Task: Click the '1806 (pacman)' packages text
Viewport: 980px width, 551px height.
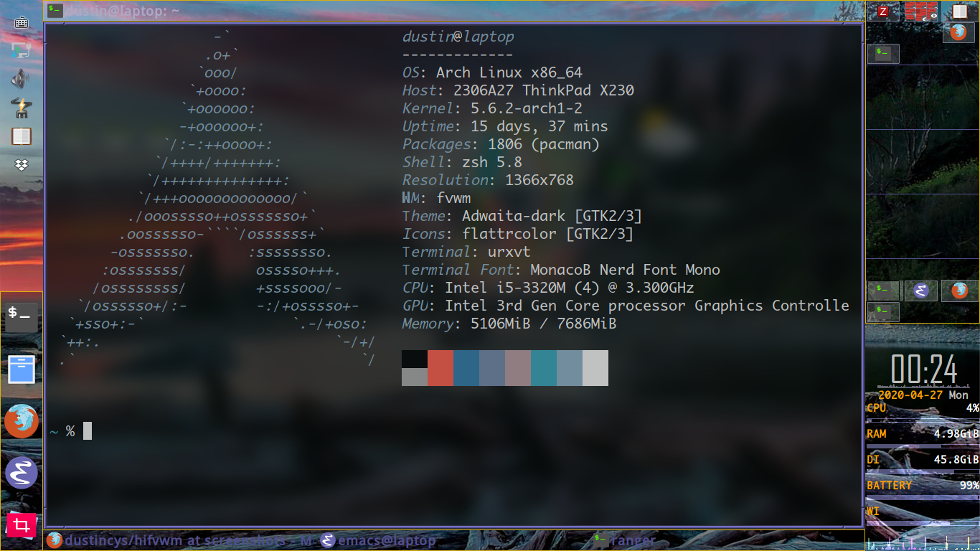Action: tap(544, 144)
